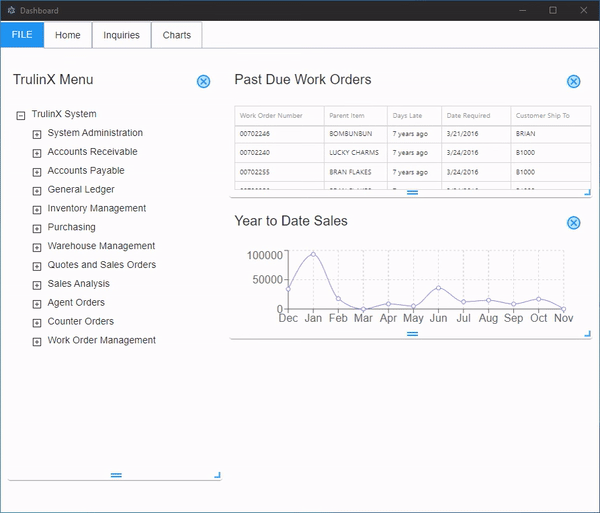This screenshot has width=600, height=513.
Task: Select Quotes and Sales Orders in the tree
Action: [x=101, y=265]
